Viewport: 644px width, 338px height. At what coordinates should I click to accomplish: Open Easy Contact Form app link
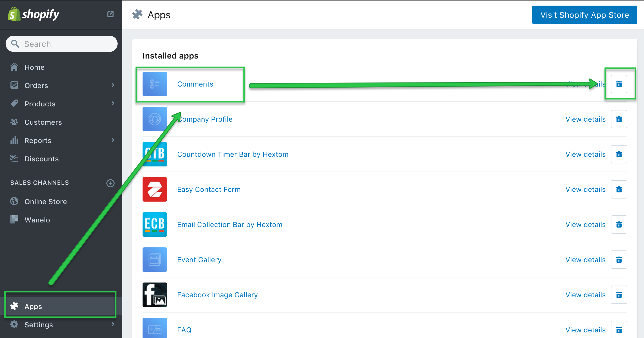click(x=209, y=189)
